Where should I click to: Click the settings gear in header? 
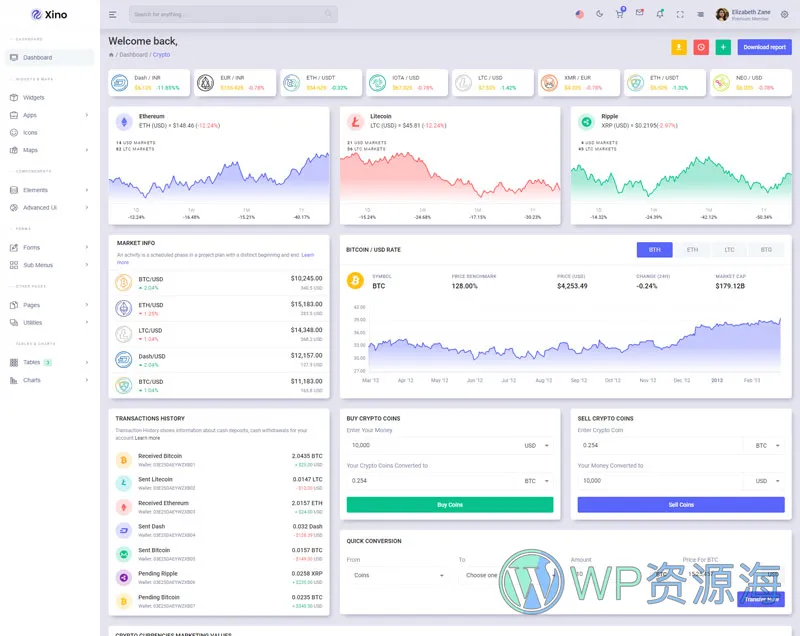coord(784,14)
